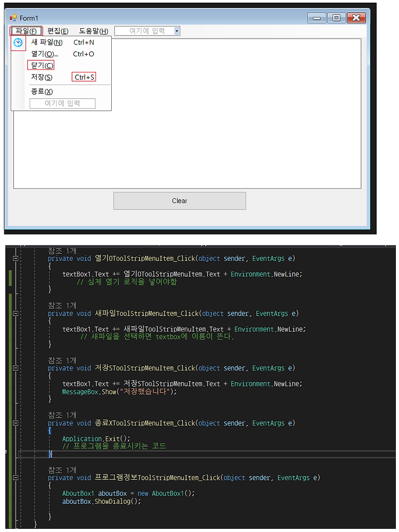This screenshot has height=532, width=399.
Task: Click the Ctrl+S shortcut text
Action: coord(84,78)
